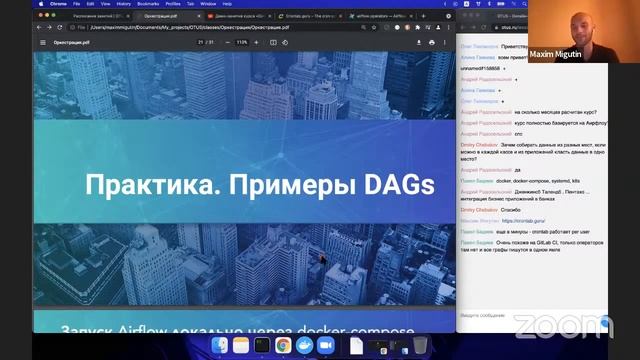Zoom in the PDF with plus button
The width and height of the screenshot is (640, 360).
(x=256, y=42)
